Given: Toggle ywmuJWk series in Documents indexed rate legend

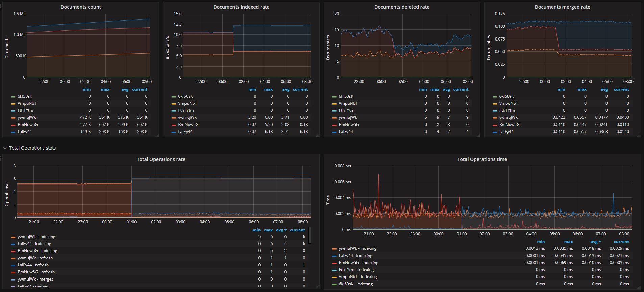Looking at the screenshot, I should click(187, 117).
